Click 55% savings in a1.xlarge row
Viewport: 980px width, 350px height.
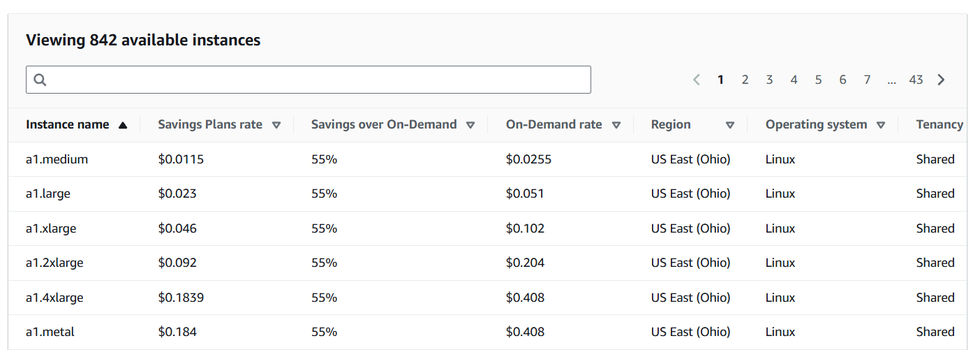point(325,228)
